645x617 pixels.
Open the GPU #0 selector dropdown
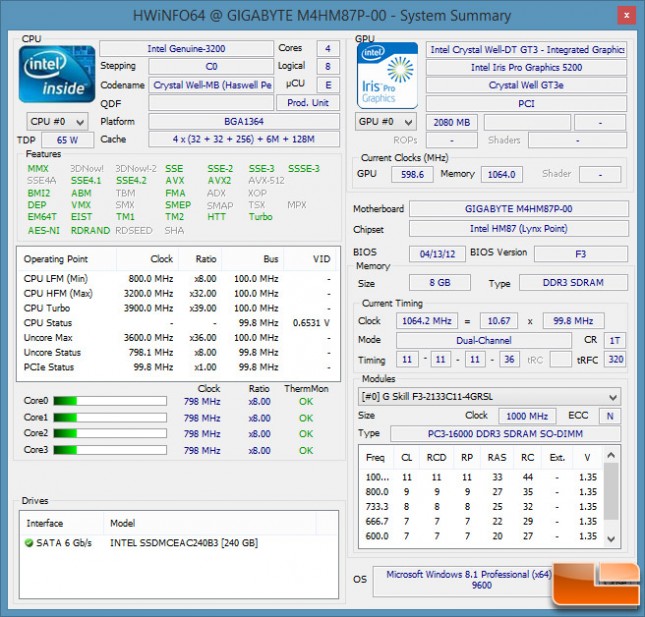coord(386,122)
